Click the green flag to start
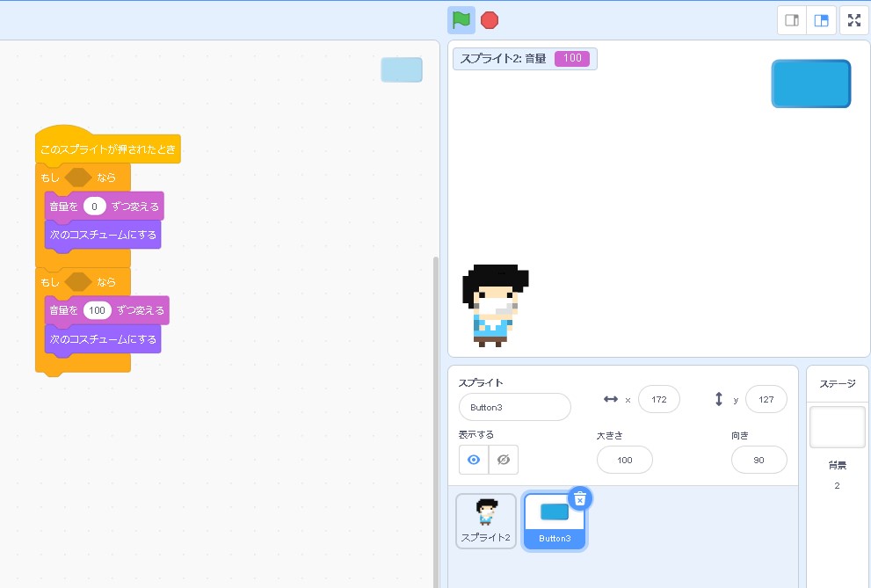 click(461, 20)
